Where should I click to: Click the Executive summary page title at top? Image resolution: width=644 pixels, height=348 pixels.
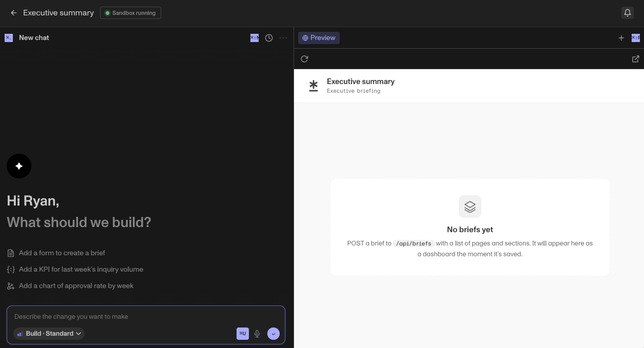pos(58,13)
